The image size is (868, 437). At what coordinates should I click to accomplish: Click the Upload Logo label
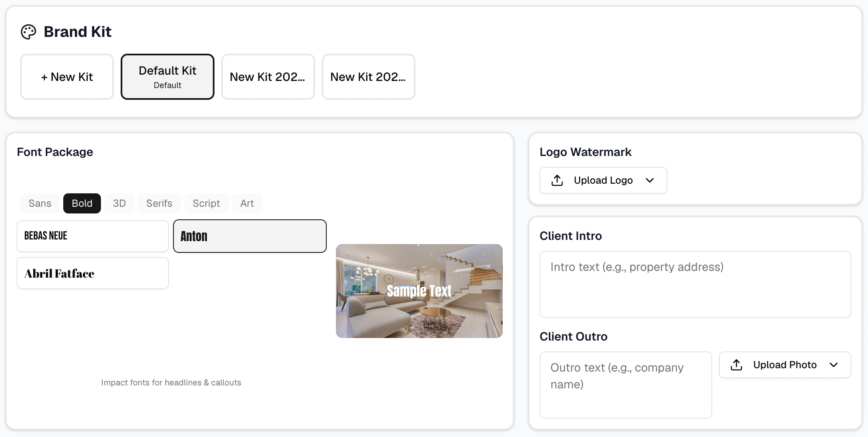pos(603,180)
